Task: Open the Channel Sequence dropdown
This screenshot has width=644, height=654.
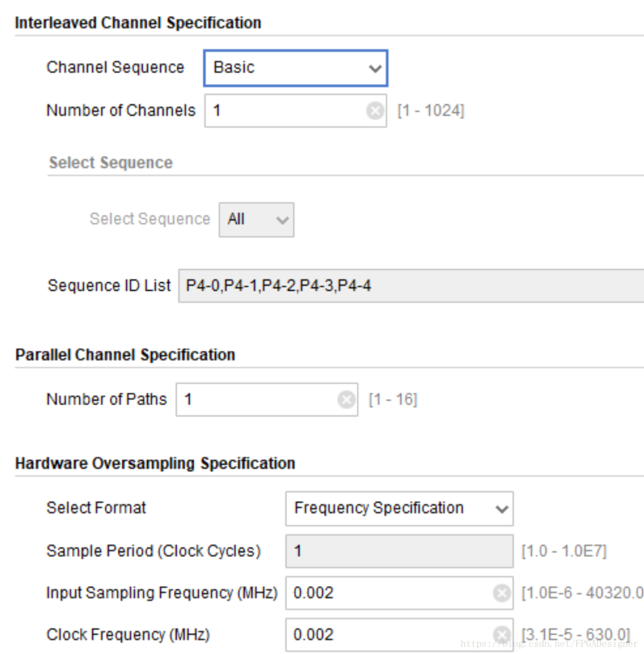Action: pos(296,68)
